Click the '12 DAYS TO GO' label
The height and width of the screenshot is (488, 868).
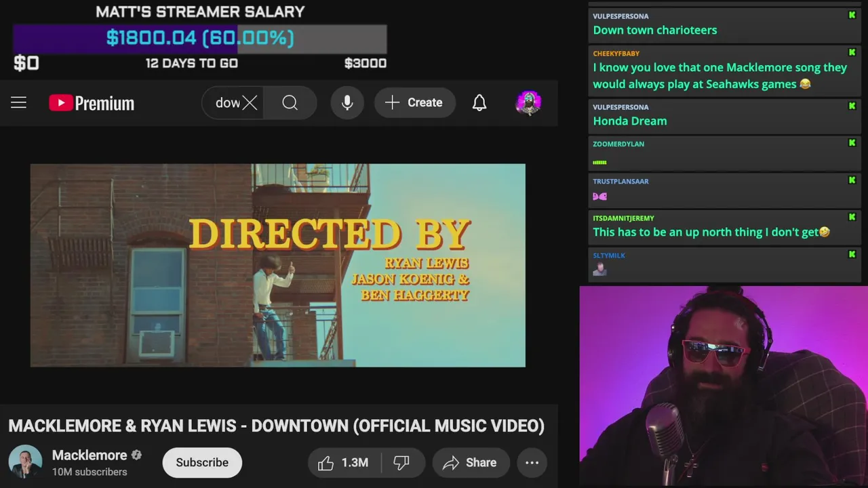click(x=192, y=63)
